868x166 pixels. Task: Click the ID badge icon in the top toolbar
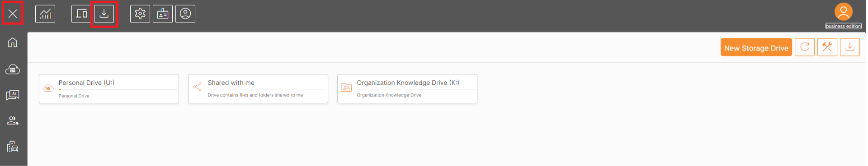[x=163, y=14]
